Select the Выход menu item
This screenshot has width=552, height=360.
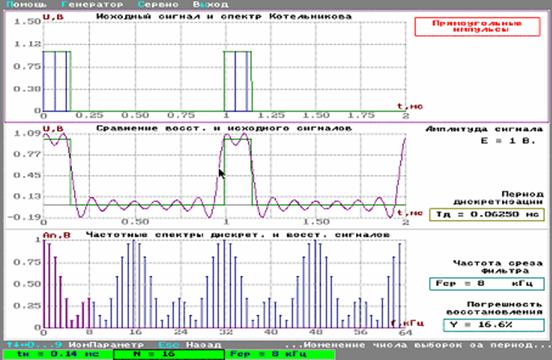point(211,5)
